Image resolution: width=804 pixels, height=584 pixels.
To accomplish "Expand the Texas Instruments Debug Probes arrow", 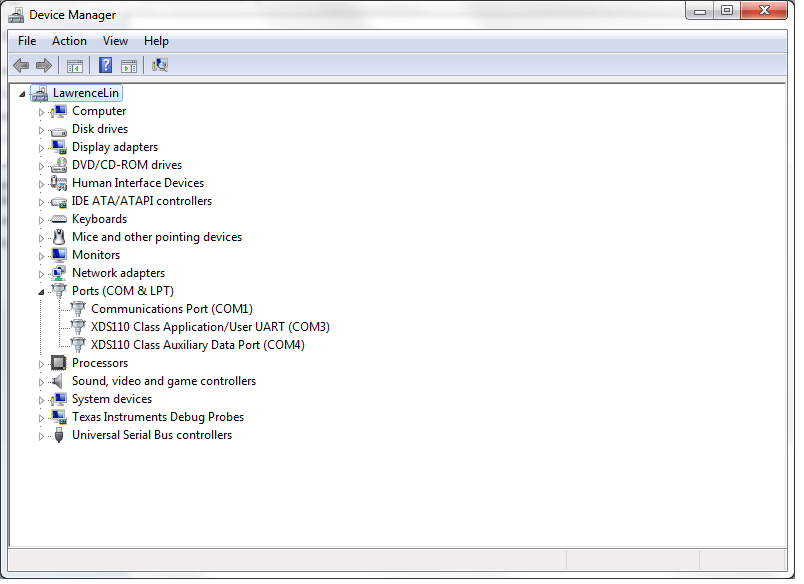I will [42, 419].
